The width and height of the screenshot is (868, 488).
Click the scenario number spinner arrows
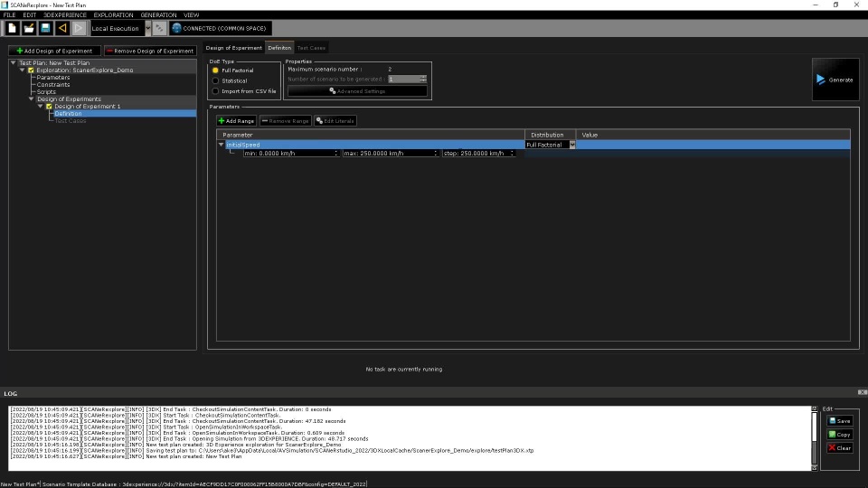click(423, 80)
